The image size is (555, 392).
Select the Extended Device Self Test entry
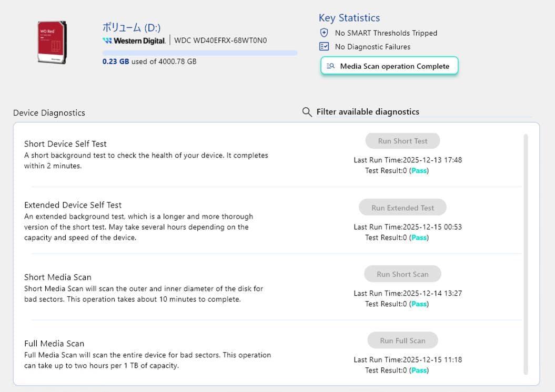point(73,205)
